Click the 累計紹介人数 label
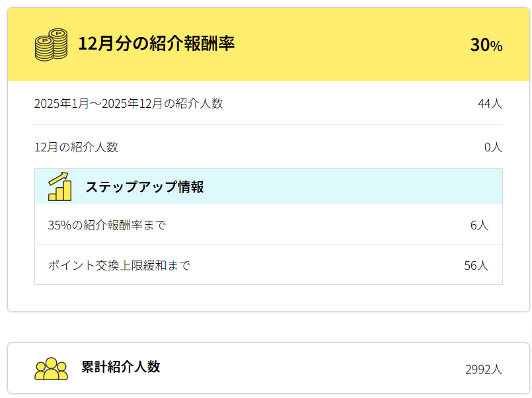The width and height of the screenshot is (532, 398). [x=120, y=367]
